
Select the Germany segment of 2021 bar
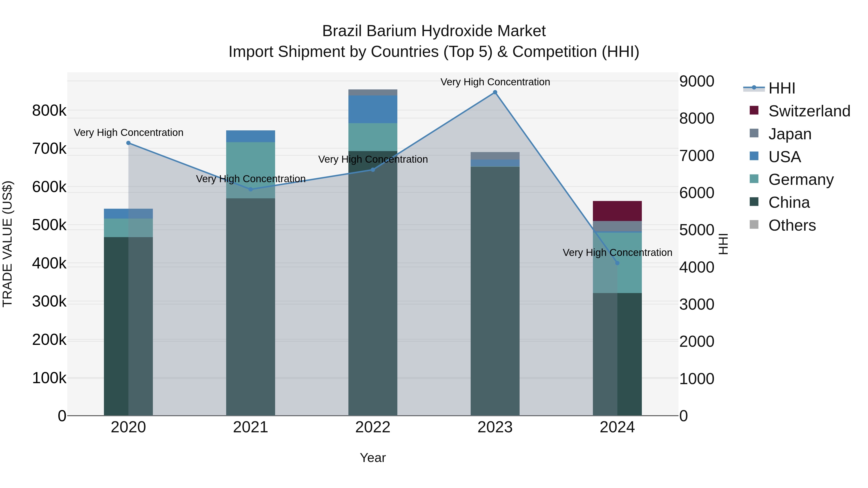[x=250, y=170]
